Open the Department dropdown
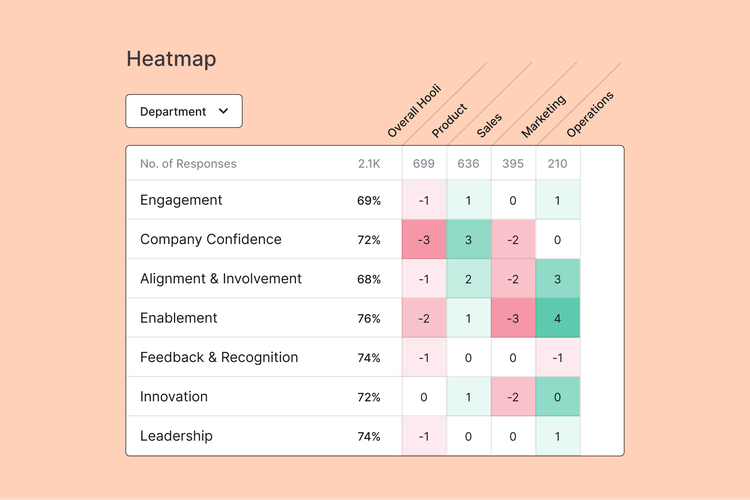 [x=183, y=111]
